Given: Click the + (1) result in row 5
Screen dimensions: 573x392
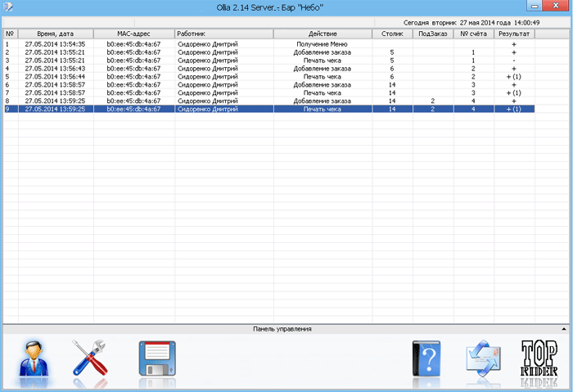Looking at the screenshot, I should coord(514,77).
